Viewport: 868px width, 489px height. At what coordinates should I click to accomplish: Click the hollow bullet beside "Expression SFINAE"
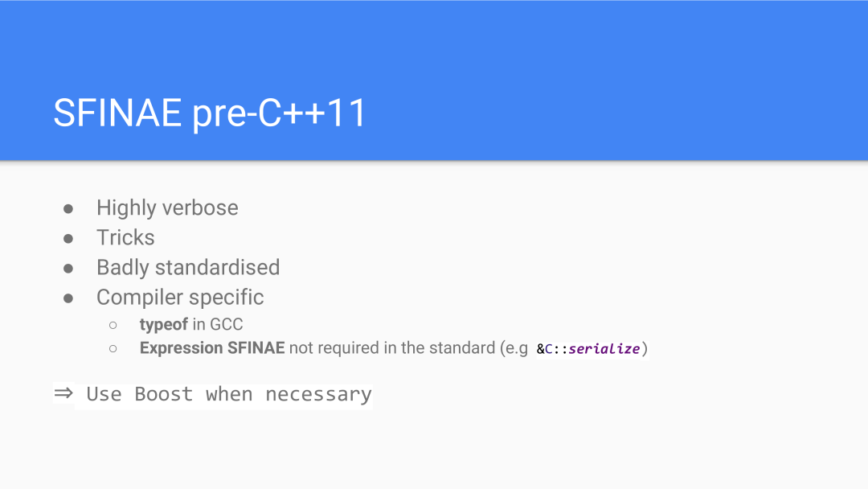(x=113, y=349)
